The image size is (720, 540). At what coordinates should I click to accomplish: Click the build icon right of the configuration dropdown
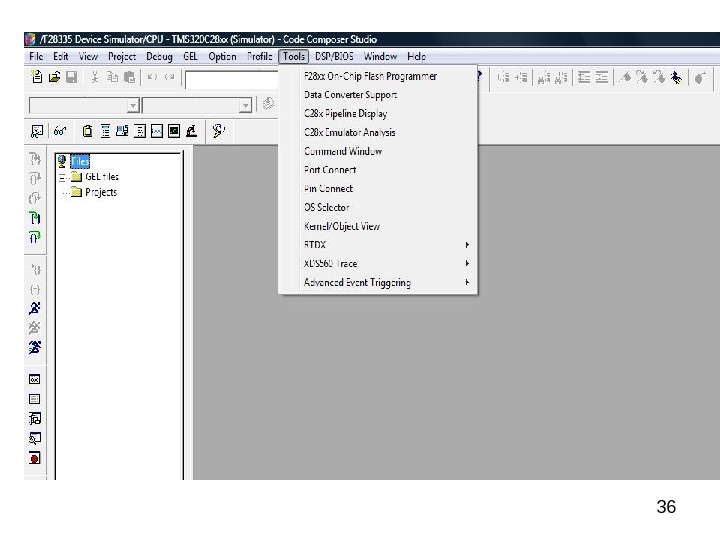pyautogui.click(x=268, y=104)
